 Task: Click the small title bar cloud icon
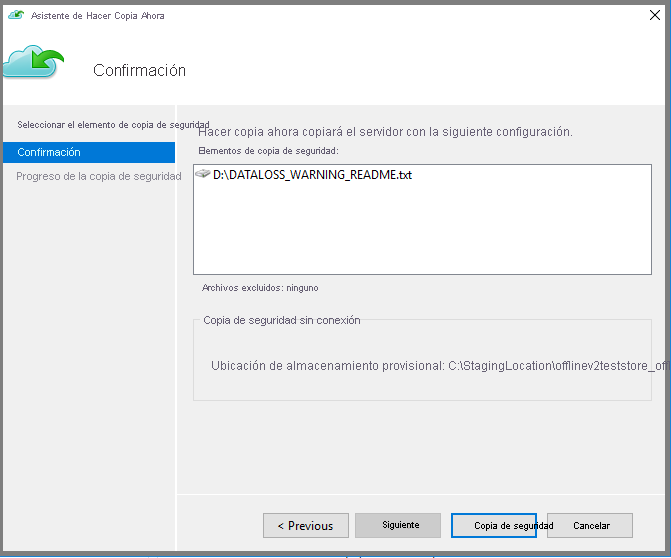16,15
